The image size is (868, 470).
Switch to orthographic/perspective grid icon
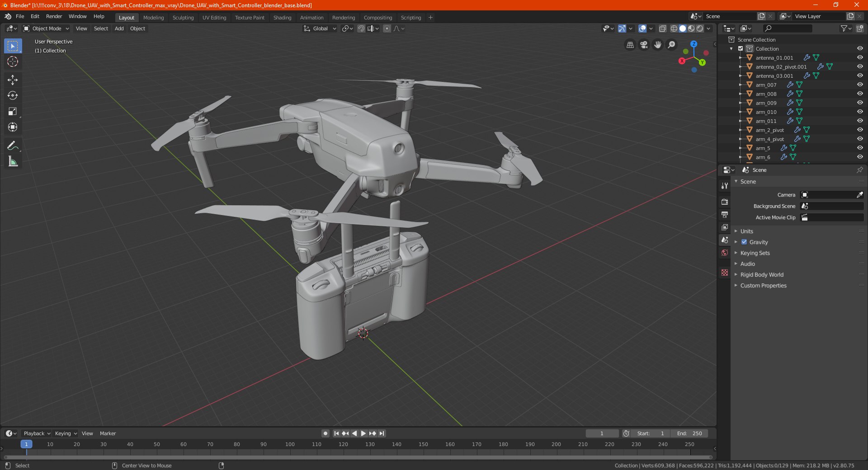(x=630, y=45)
